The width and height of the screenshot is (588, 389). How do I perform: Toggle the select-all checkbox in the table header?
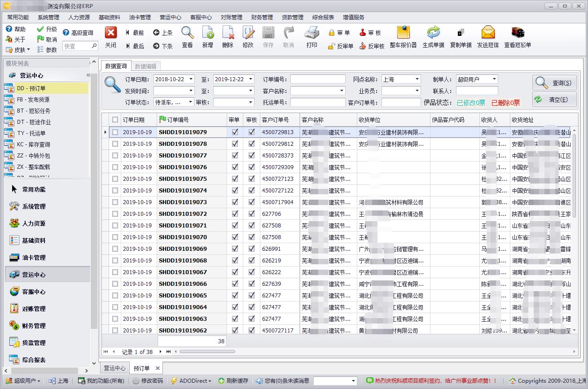115,120
